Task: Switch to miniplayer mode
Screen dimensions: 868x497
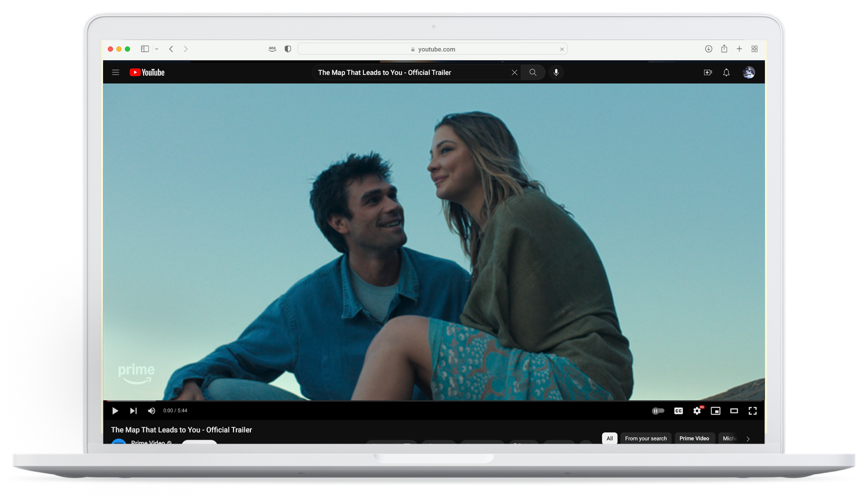Action: (x=715, y=410)
